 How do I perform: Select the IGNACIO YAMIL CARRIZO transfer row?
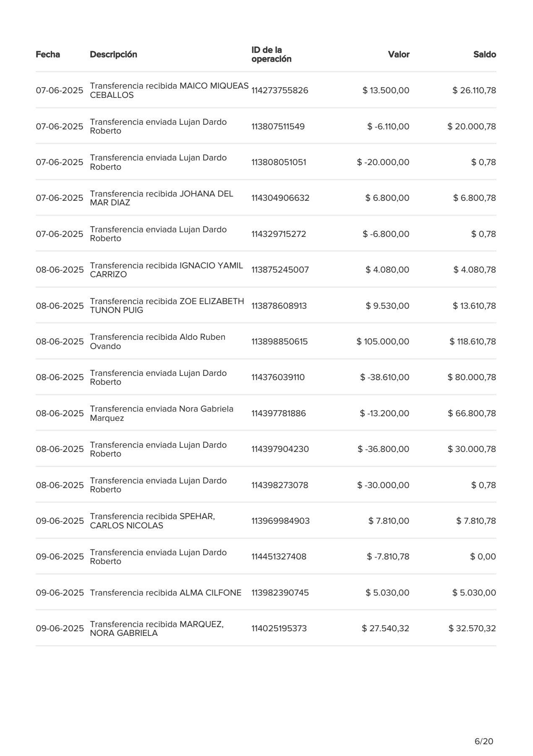pos(266,270)
